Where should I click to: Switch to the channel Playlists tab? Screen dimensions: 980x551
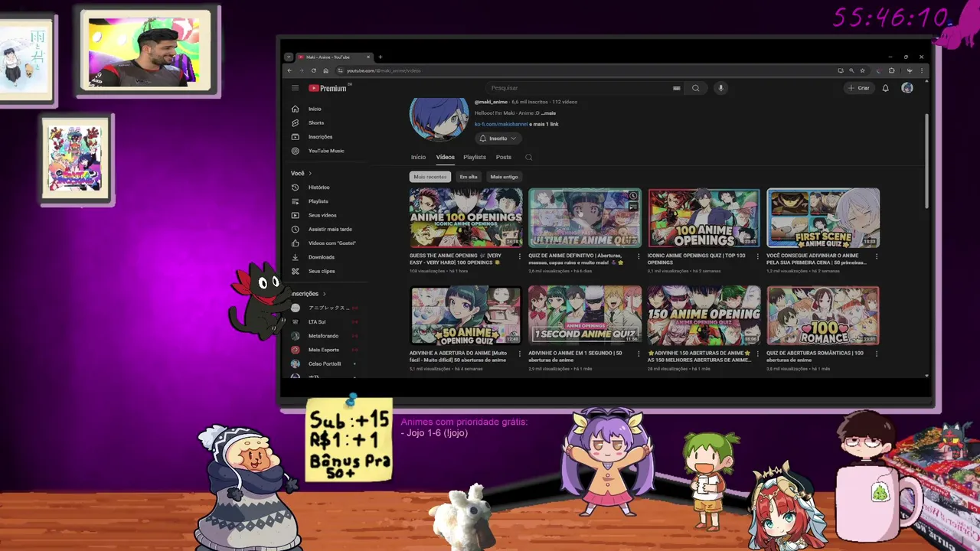pyautogui.click(x=474, y=157)
